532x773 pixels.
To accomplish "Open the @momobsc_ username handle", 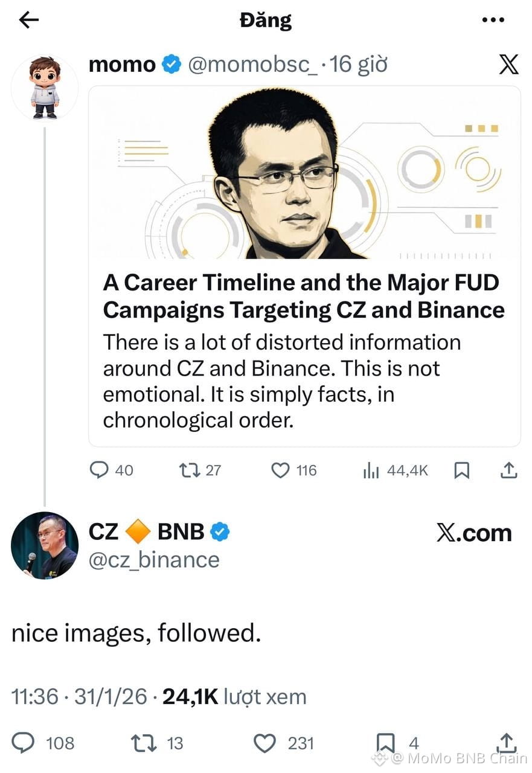I will pyautogui.click(x=252, y=64).
